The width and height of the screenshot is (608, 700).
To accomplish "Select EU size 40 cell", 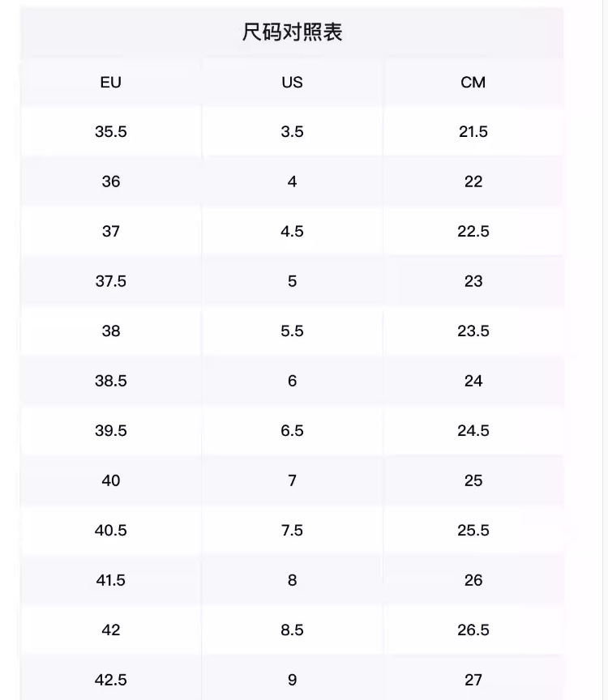I will pos(111,480).
